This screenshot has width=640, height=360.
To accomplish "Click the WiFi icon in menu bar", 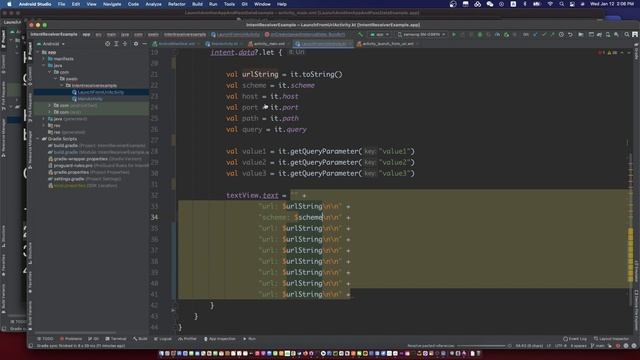I will coord(550,4).
